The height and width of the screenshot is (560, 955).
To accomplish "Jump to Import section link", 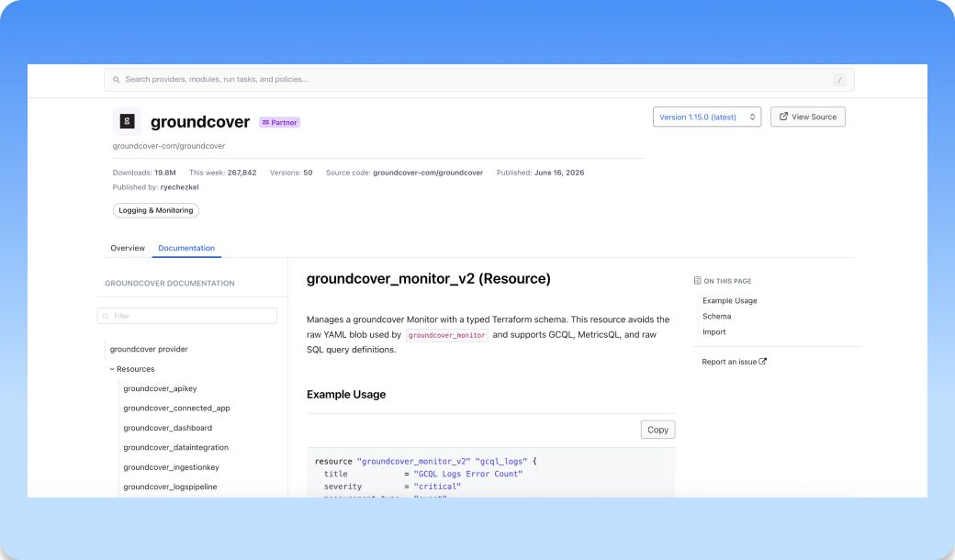I will click(713, 332).
